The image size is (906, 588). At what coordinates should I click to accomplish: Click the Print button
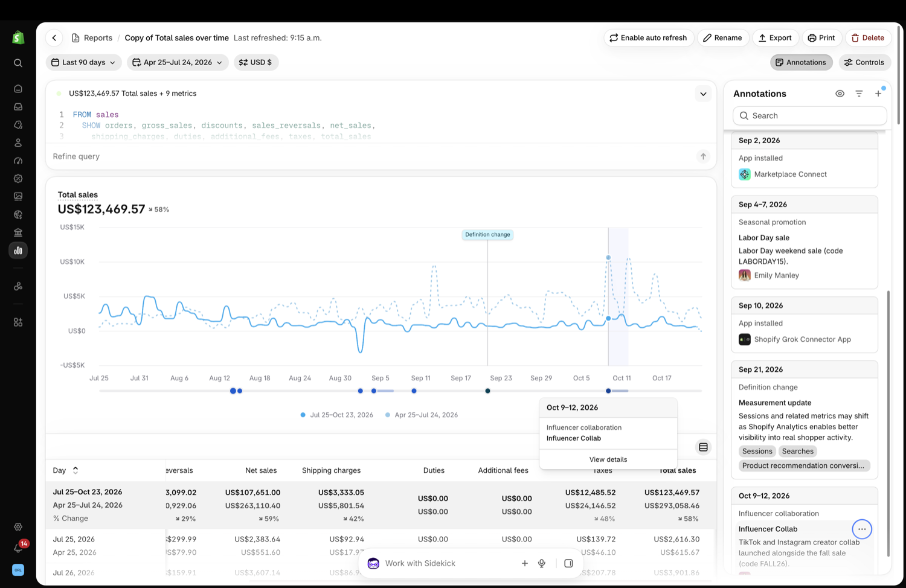click(821, 37)
